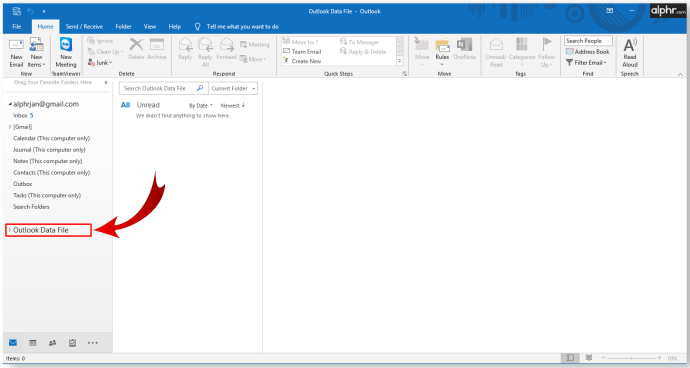Open the Current Folder search scope dropdown

click(233, 88)
